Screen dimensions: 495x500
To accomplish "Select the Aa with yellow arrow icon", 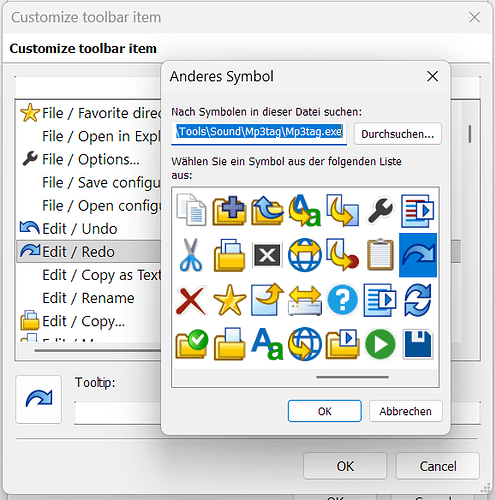I will (305, 210).
